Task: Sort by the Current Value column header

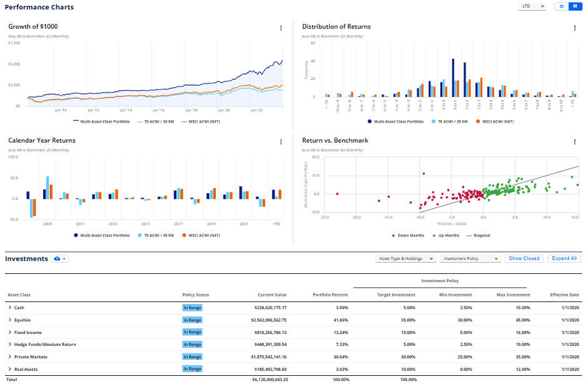Action: pos(272,295)
